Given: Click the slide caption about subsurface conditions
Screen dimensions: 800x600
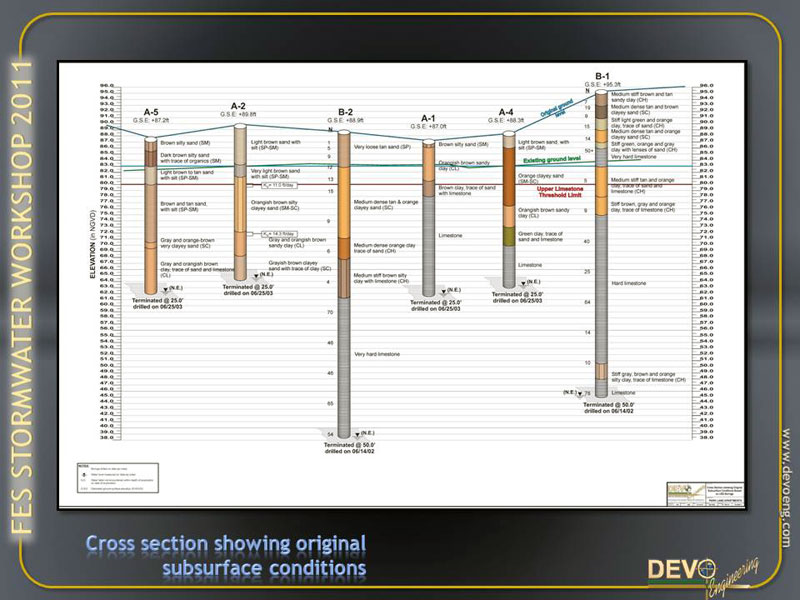Looking at the screenshot, I should pyautogui.click(x=225, y=556).
